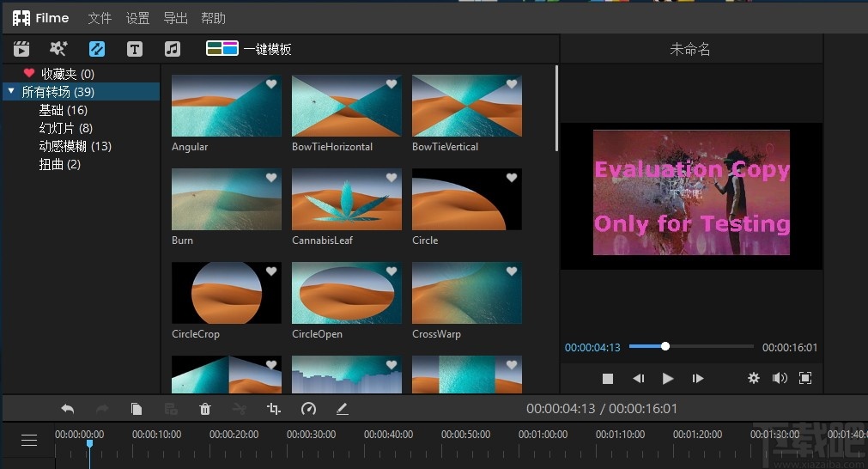Favorite the Burn transition heart
Viewport: 868px width, 469px height.
[x=271, y=177]
